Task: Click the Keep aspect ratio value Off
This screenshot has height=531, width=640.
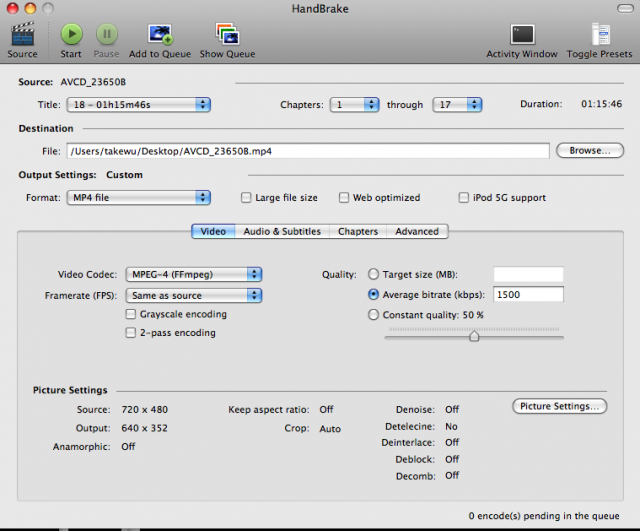Action: click(326, 409)
